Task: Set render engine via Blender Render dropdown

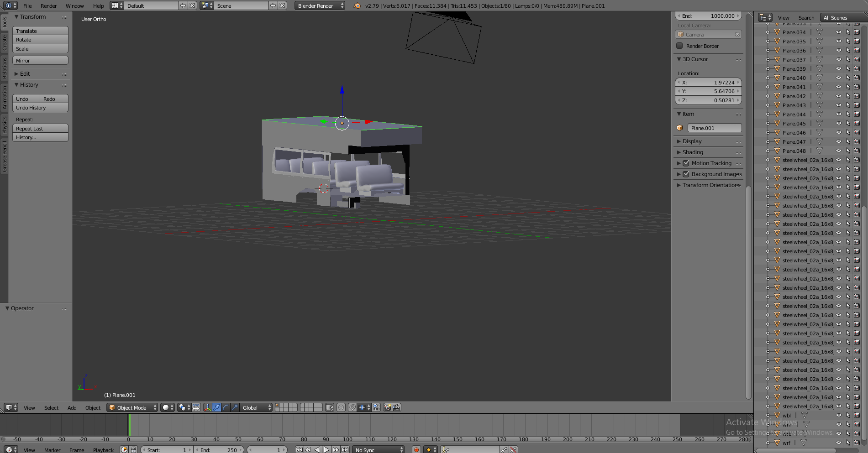Action: 320,6
